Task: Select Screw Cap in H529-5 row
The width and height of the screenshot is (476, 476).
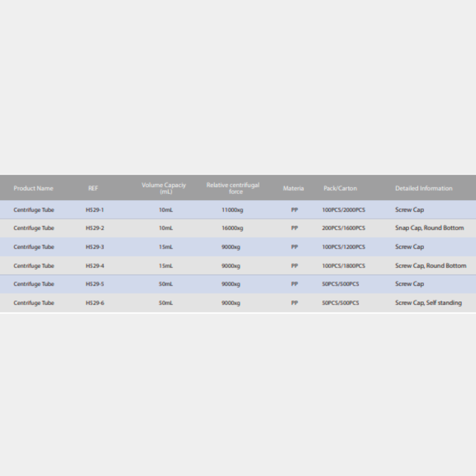Action: [x=409, y=284]
